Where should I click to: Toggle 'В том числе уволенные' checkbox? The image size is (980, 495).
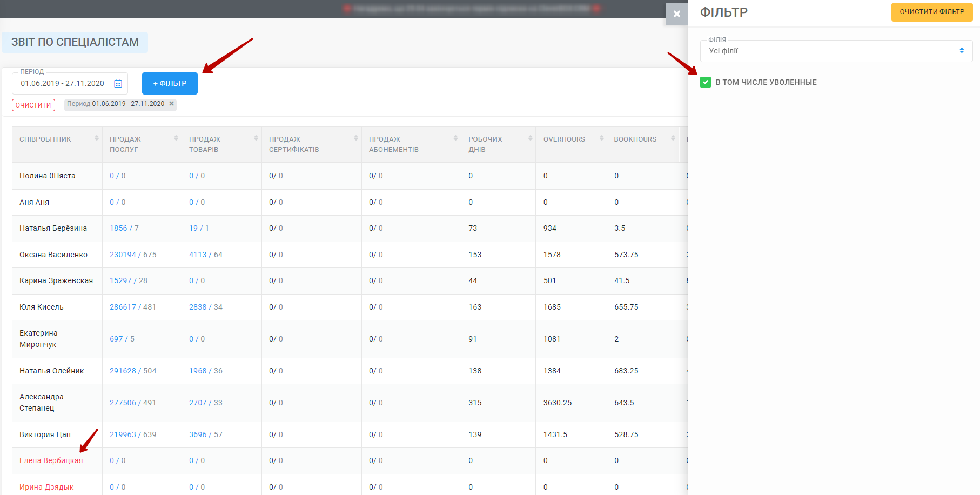coord(705,82)
